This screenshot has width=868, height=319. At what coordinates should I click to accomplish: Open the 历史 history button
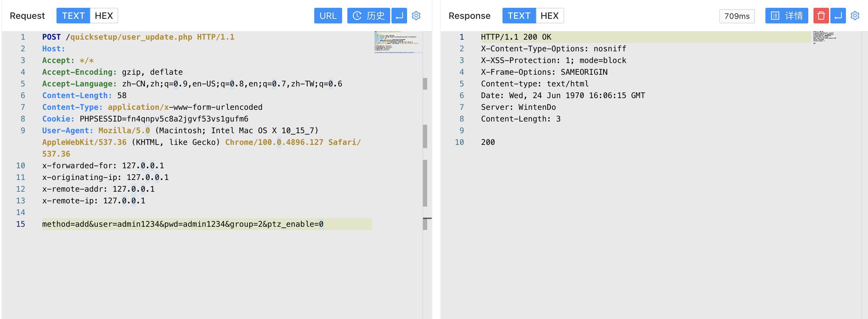coord(369,16)
